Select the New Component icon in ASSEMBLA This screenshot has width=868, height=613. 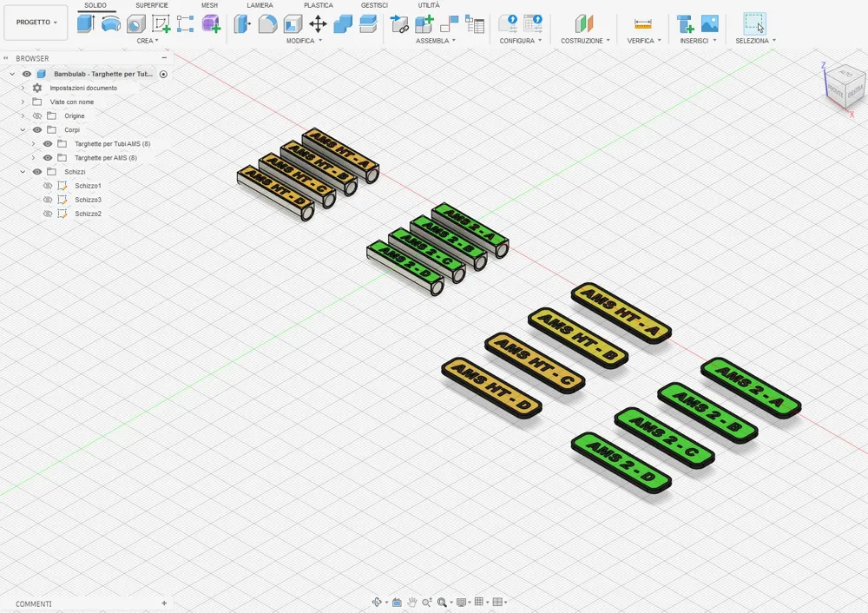424,24
